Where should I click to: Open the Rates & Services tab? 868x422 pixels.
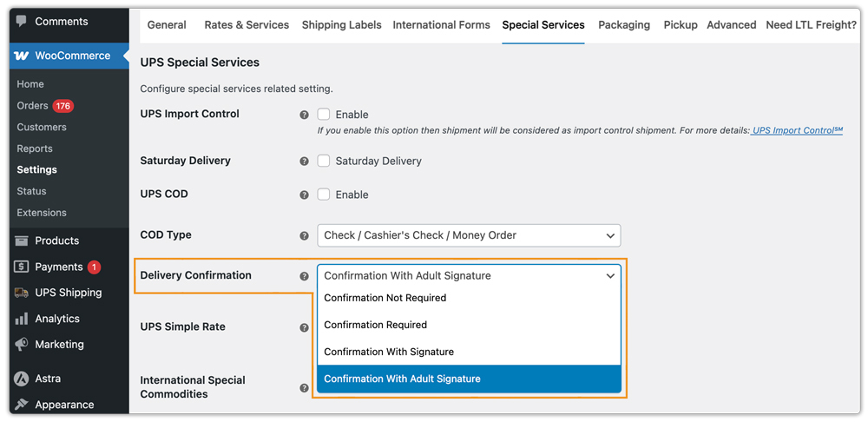[247, 25]
